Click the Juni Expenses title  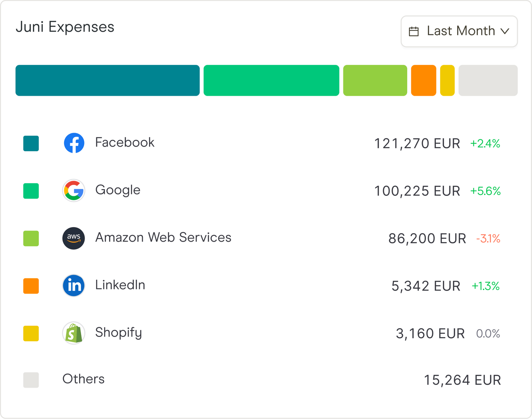tap(66, 27)
